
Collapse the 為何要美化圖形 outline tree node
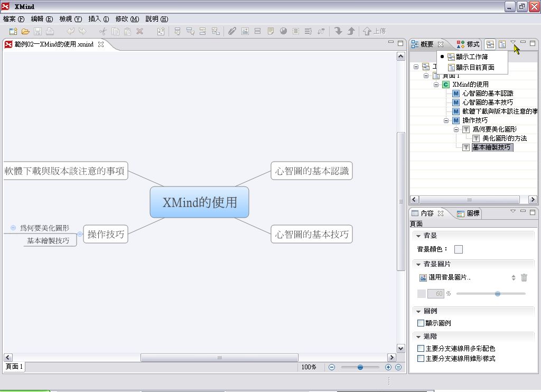456,129
